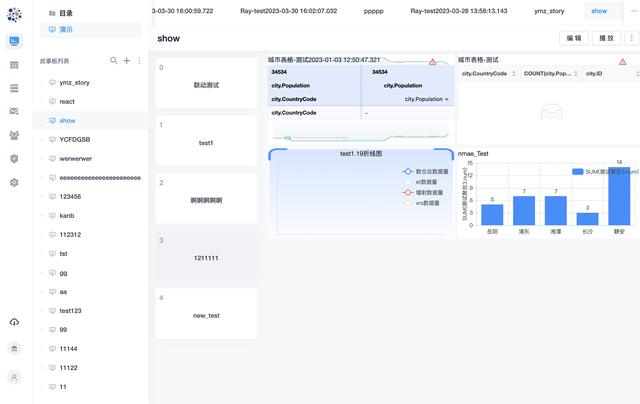
Task: Open the table grid module in the sidebar
Action: coord(14,65)
